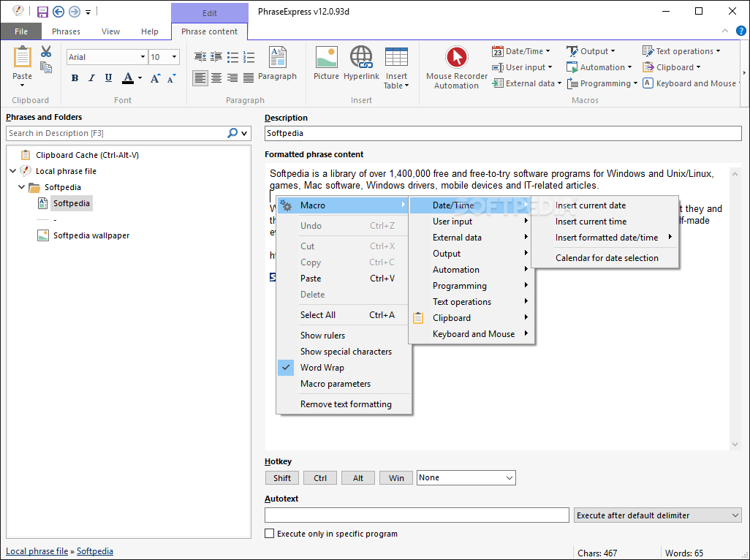Start Mouse Recorder Automation
This screenshot has height=560, width=750.
[456, 67]
